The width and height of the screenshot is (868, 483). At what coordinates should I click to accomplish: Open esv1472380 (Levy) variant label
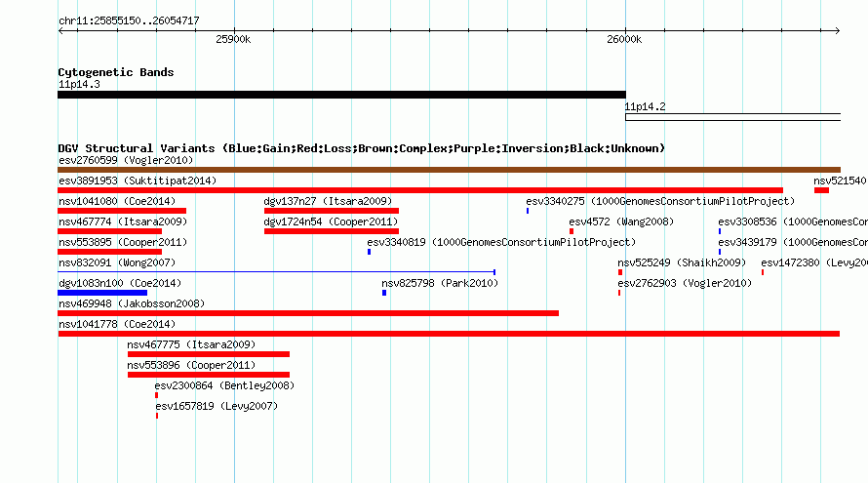tap(814, 263)
